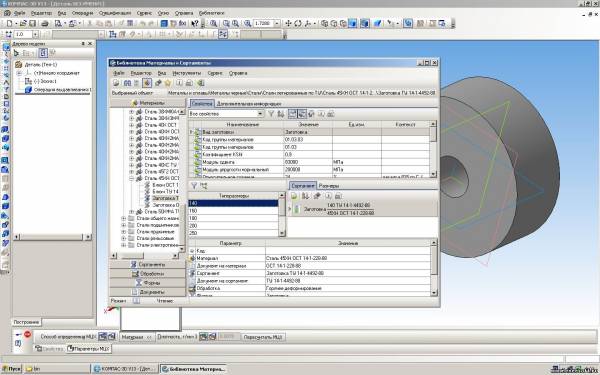
Task: Switch to the Размеры tab
Action: coord(329,186)
